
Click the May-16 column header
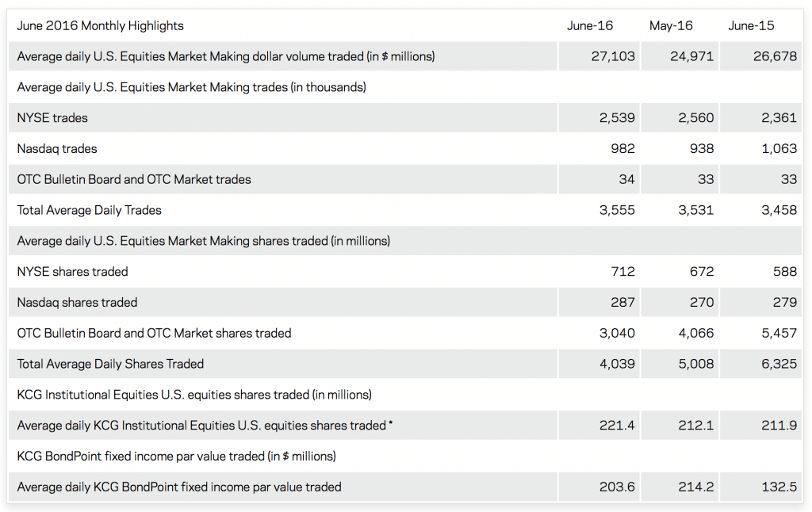(671, 25)
